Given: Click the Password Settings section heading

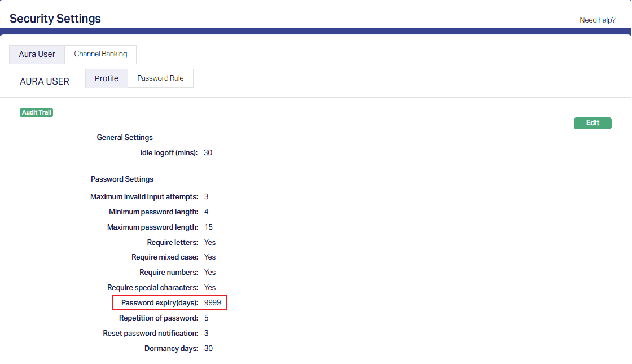Looking at the screenshot, I should click(122, 179).
